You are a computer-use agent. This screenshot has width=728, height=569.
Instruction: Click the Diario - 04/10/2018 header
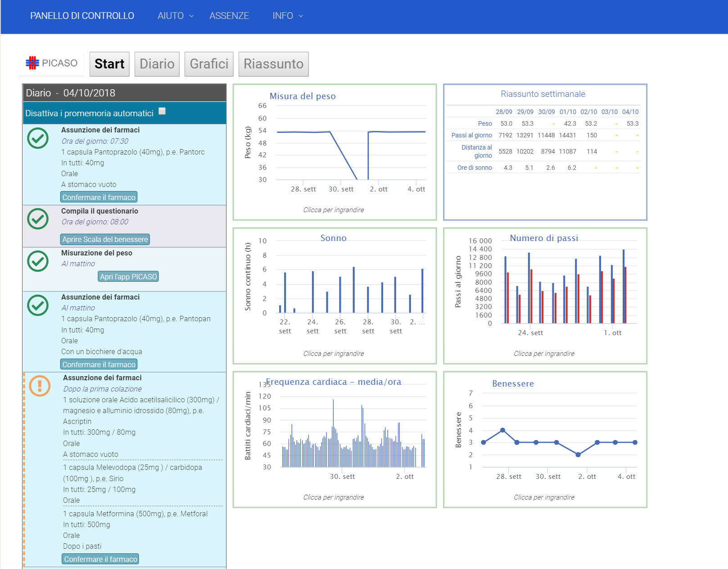pos(124,93)
